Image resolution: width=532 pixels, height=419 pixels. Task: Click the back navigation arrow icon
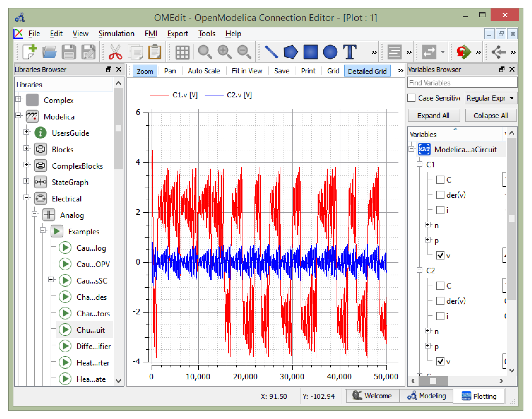coord(499,52)
